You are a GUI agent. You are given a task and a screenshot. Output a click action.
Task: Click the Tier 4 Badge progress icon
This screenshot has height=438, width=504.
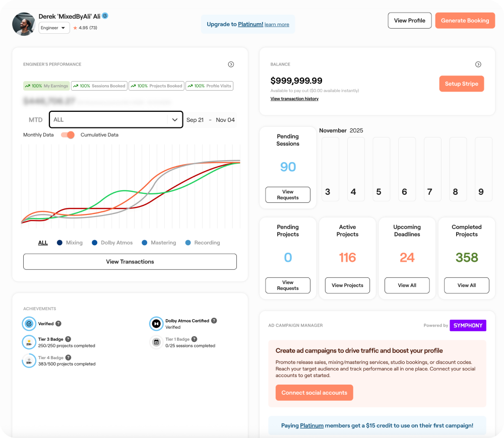pyautogui.click(x=29, y=360)
